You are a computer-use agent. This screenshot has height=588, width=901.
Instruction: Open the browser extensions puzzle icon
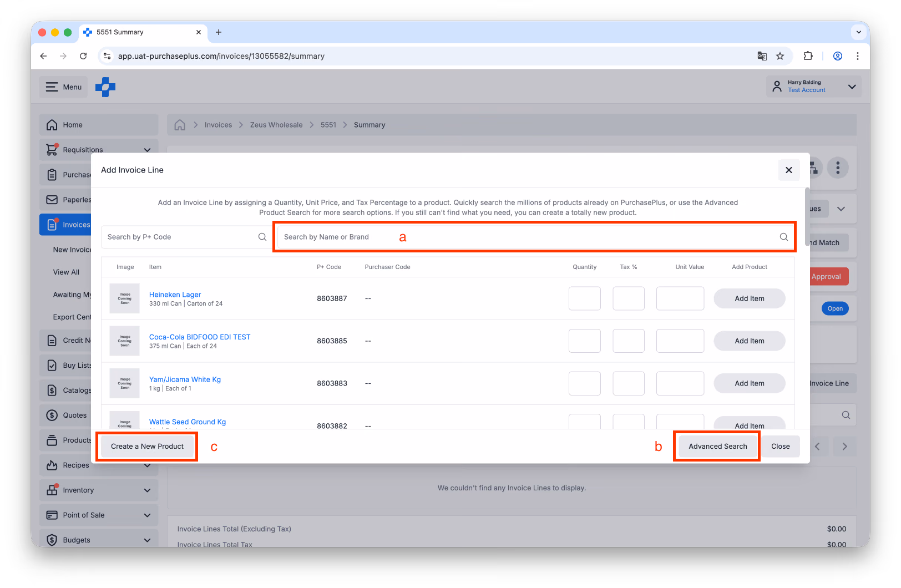point(808,56)
